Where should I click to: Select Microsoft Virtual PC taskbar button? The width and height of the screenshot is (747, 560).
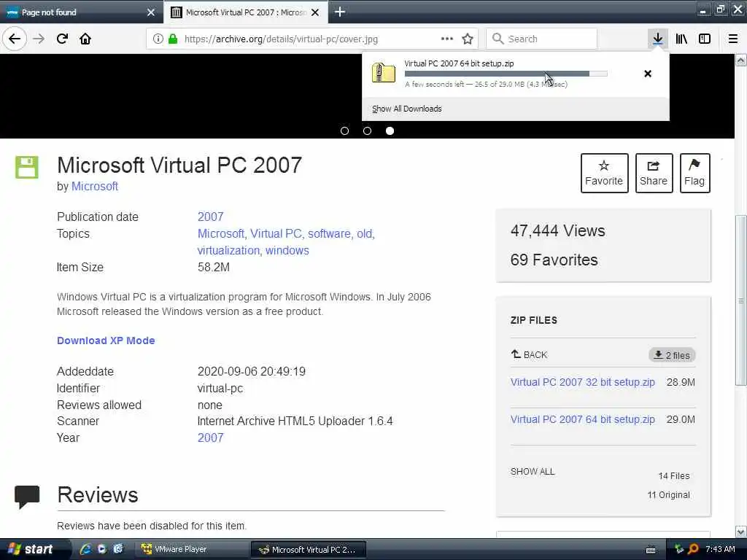(309, 550)
